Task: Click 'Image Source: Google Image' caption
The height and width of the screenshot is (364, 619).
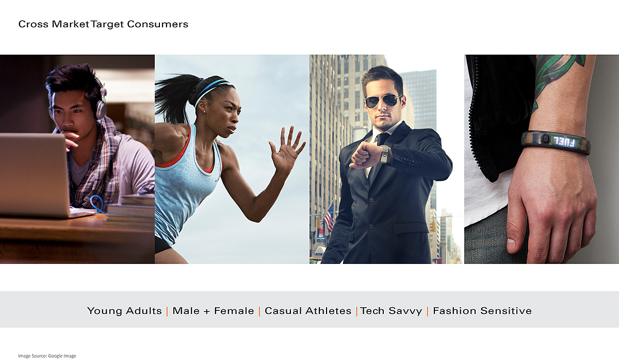Action: tap(47, 356)
